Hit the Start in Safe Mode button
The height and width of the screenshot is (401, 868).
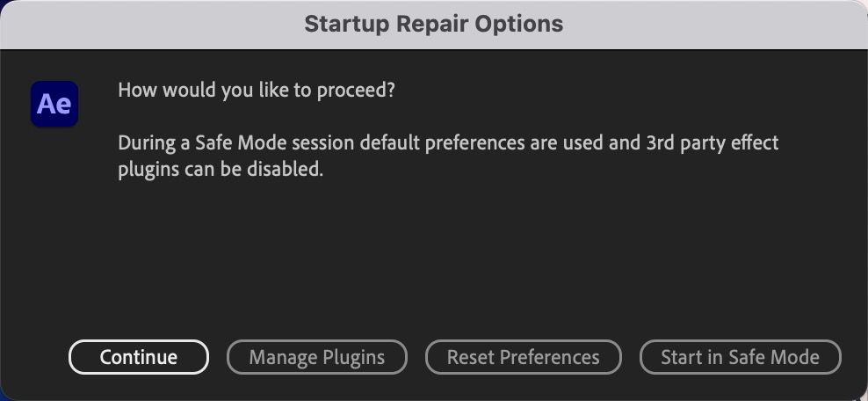click(x=740, y=357)
